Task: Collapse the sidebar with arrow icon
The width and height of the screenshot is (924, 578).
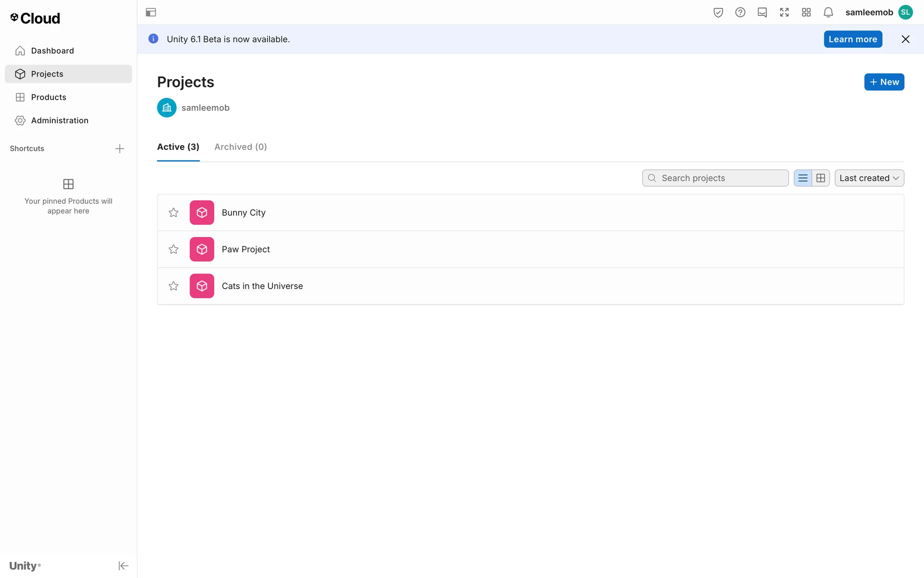Action: point(123,565)
